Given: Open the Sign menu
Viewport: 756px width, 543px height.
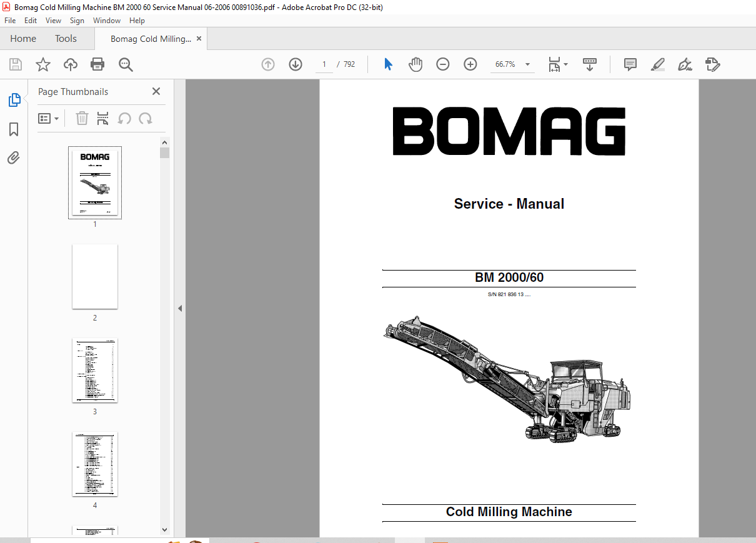Looking at the screenshot, I should tap(77, 21).
